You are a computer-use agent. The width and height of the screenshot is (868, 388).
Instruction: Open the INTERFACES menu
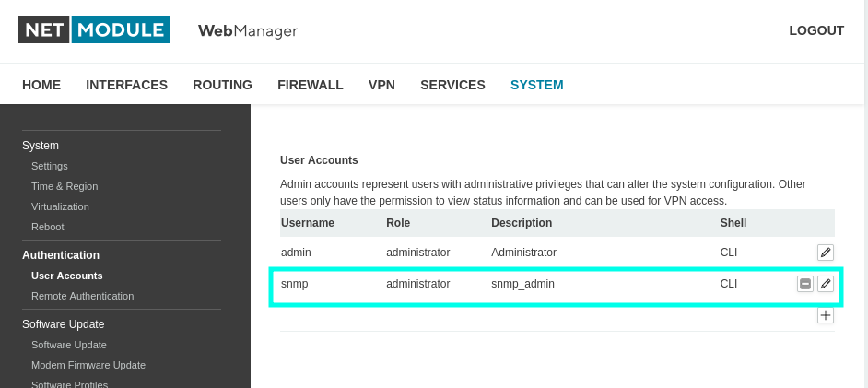(127, 85)
